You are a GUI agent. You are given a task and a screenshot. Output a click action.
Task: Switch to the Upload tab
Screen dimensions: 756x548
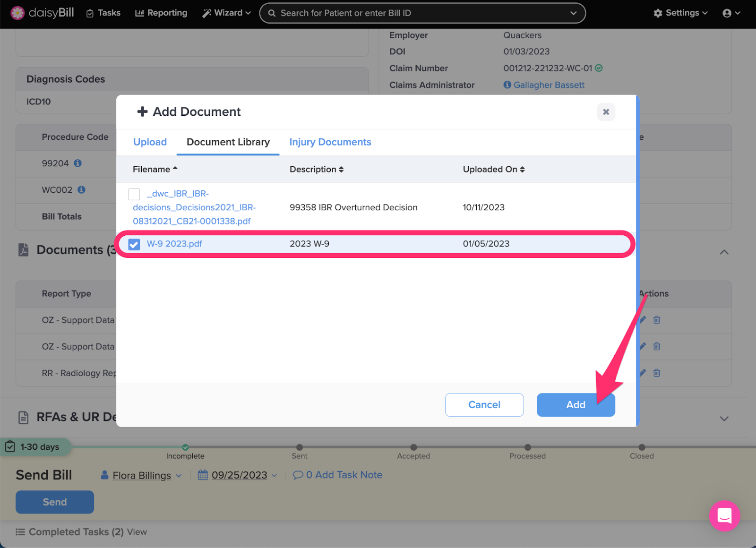point(150,142)
